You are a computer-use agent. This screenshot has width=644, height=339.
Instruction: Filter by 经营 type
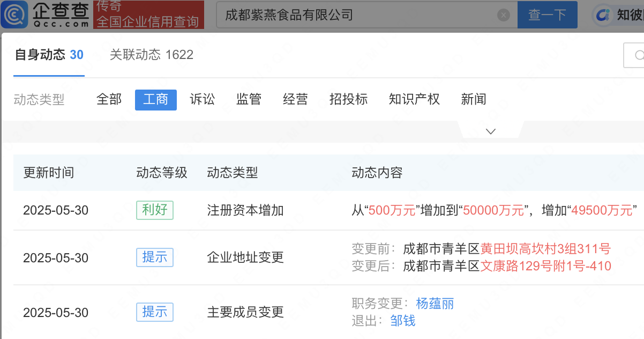pos(296,99)
